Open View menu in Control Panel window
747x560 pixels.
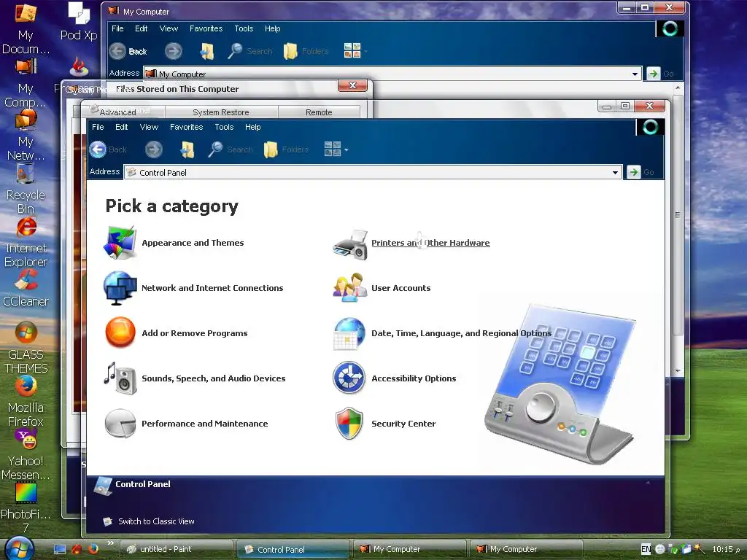pyautogui.click(x=149, y=127)
